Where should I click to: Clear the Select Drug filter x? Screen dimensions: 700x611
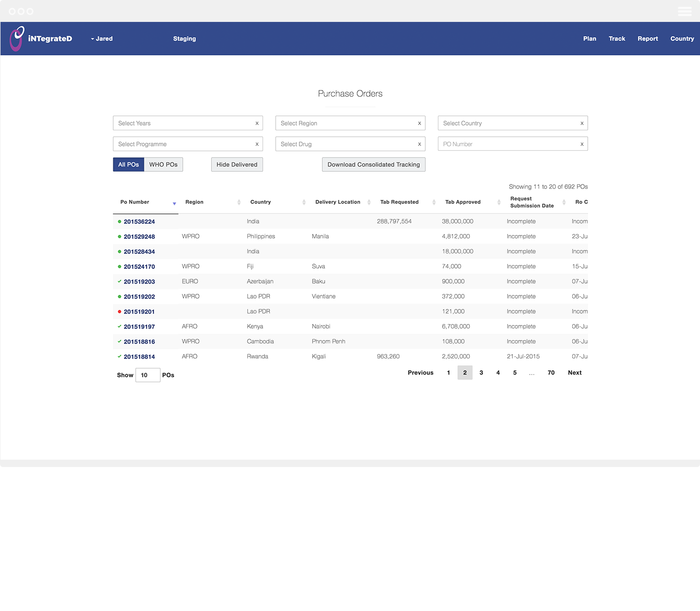(419, 144)
